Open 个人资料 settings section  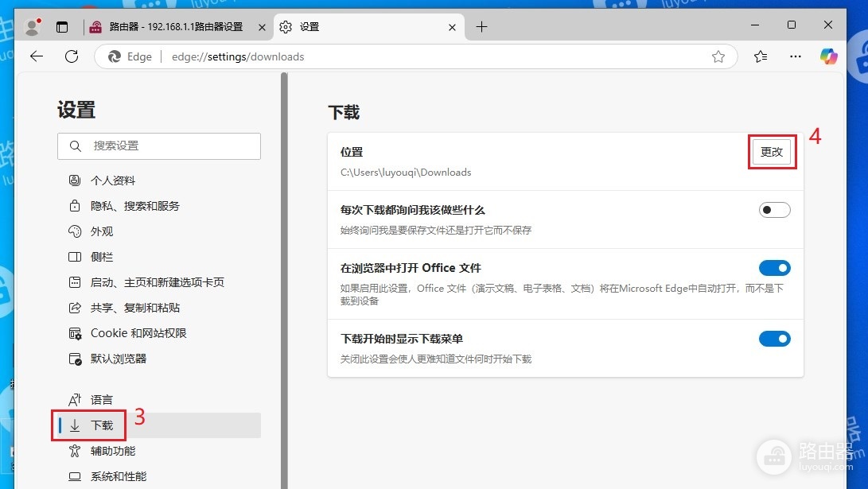pos(159,180)
